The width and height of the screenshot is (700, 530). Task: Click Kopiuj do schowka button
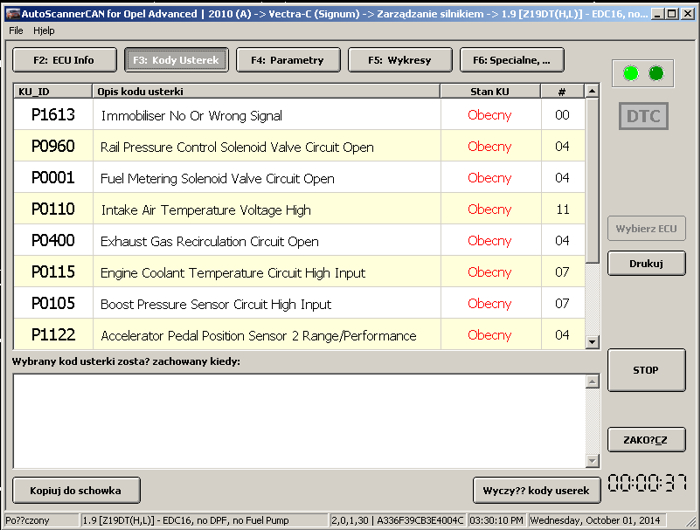tap(76, 490)
